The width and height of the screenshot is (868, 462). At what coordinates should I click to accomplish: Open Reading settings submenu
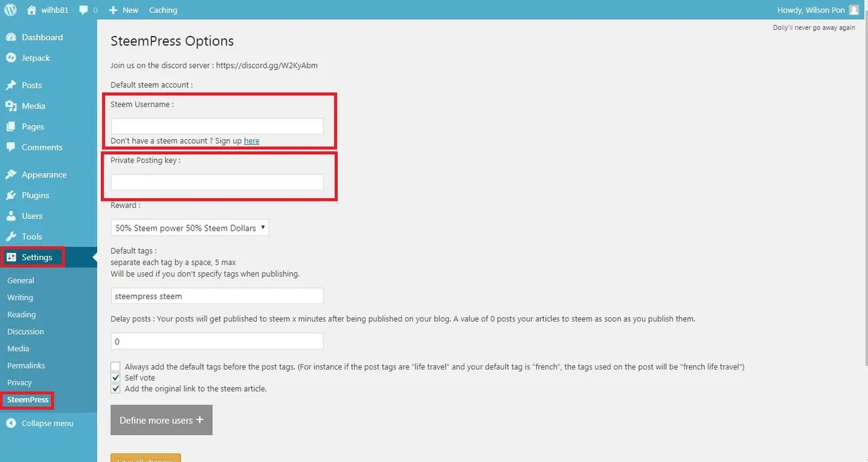pos(21,315)
